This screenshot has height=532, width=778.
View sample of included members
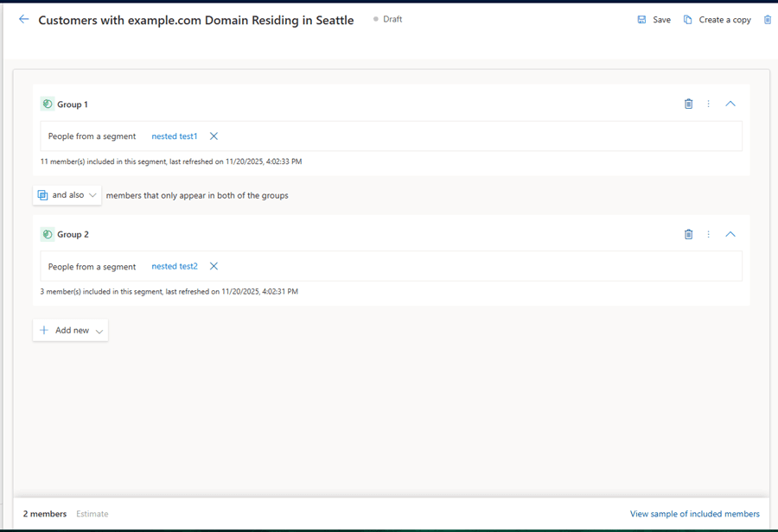pyautogui.click(x=694, y=514)
